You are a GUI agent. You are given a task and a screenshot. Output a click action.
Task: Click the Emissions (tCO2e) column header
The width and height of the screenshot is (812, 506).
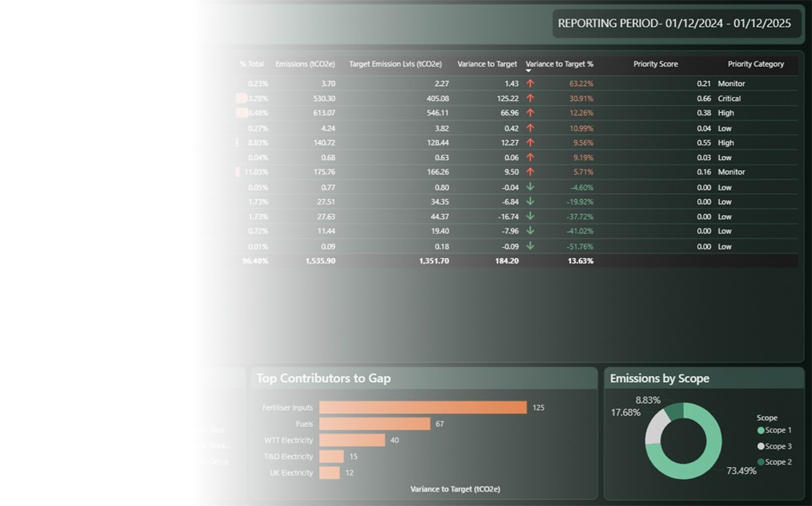(305, 64)
